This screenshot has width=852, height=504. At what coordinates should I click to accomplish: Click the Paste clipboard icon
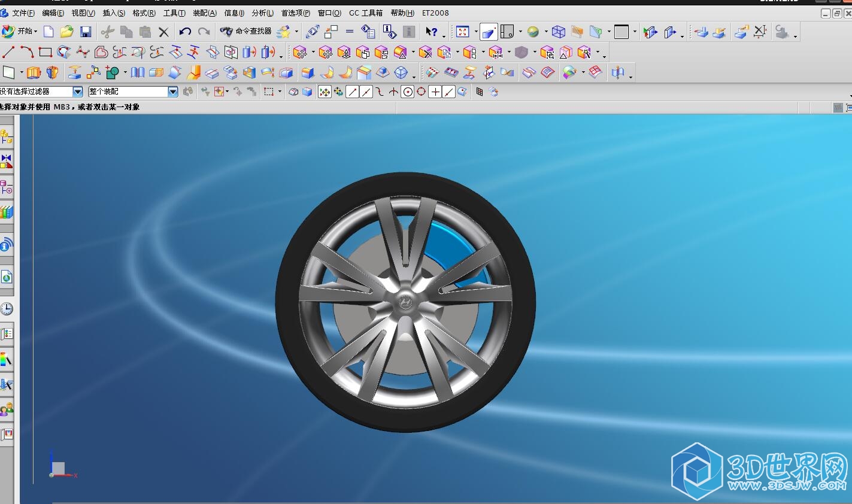point(145,32)
